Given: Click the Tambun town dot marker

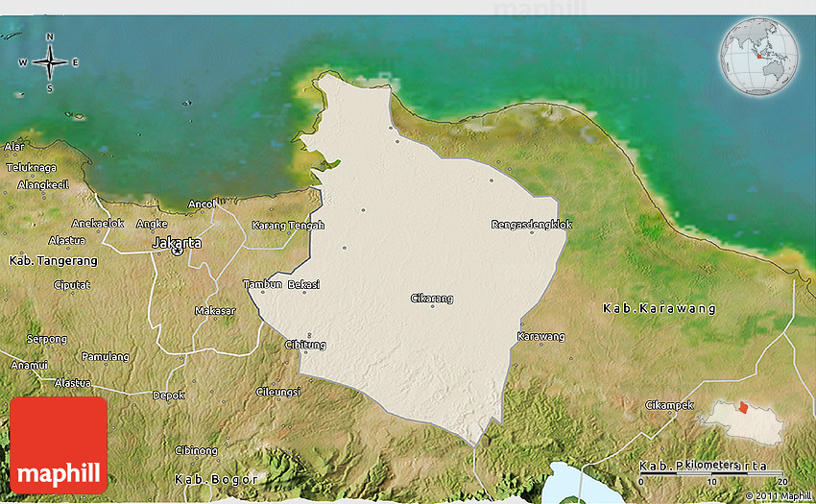Looking at the screenshot, I should pyautogui.click(x=262, y=292).
